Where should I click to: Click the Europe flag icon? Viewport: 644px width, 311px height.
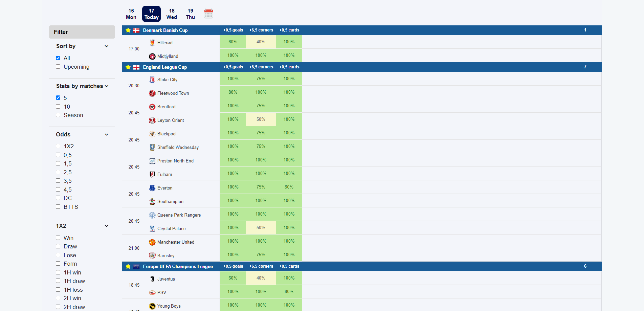click(x=136, y=266)
